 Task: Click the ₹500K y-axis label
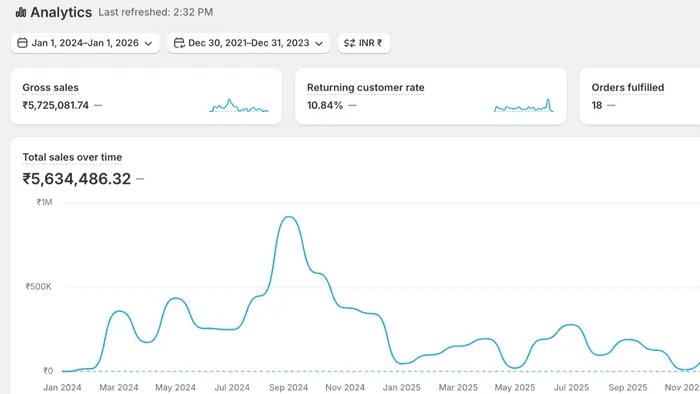(38, 286)
